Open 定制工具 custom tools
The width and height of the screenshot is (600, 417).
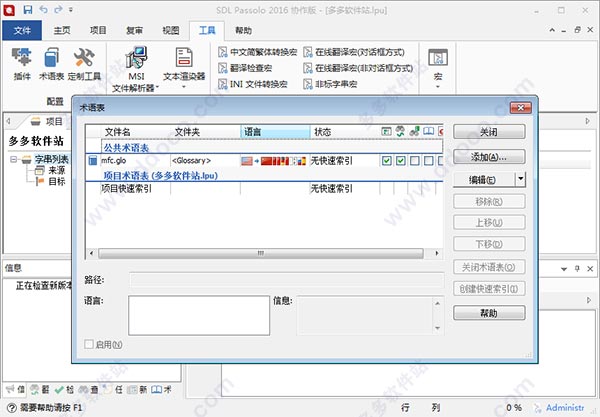coord(84,64)
